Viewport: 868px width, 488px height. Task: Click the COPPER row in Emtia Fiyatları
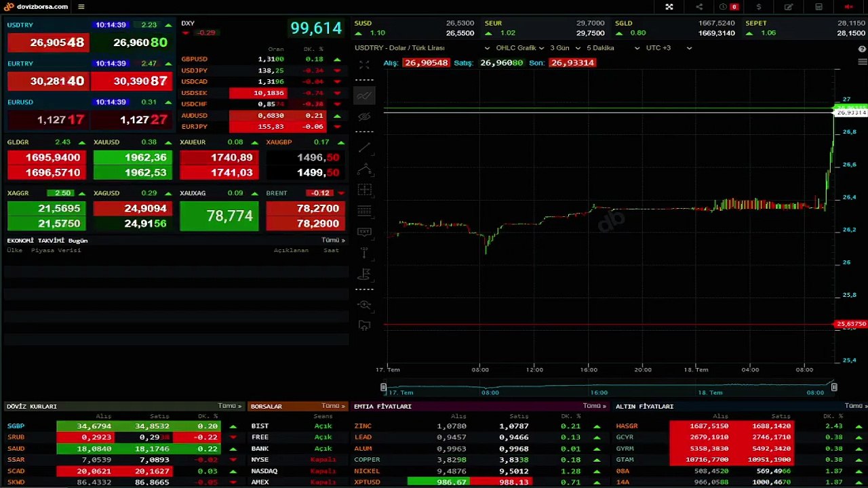coord(480,460)
